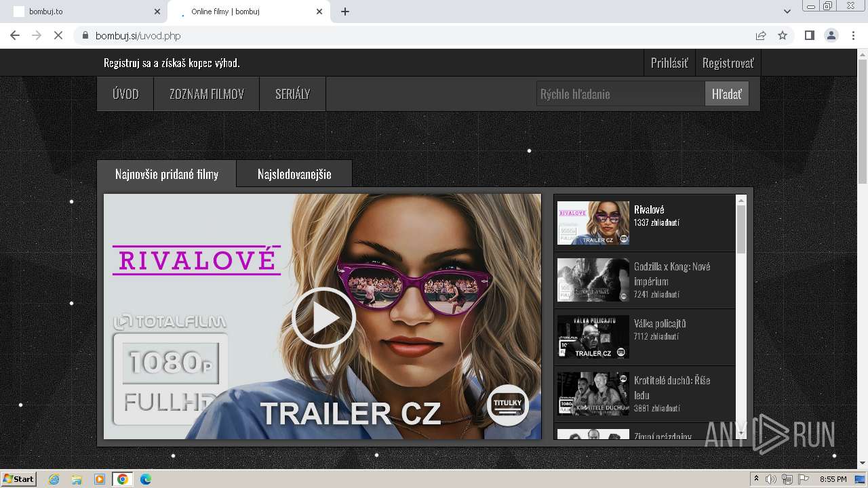Open the Válka policajtů thumbnail
Viewport: 868px width, 488px height.
click(593, 337)
